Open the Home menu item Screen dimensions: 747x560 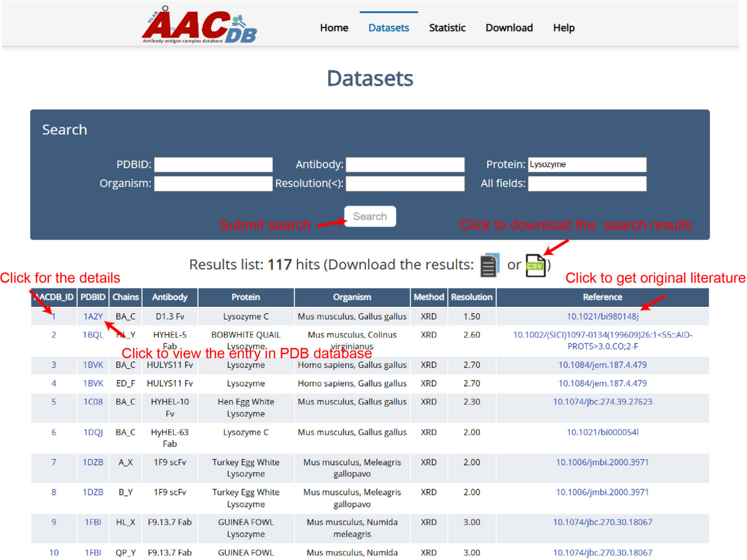(333, 28)
